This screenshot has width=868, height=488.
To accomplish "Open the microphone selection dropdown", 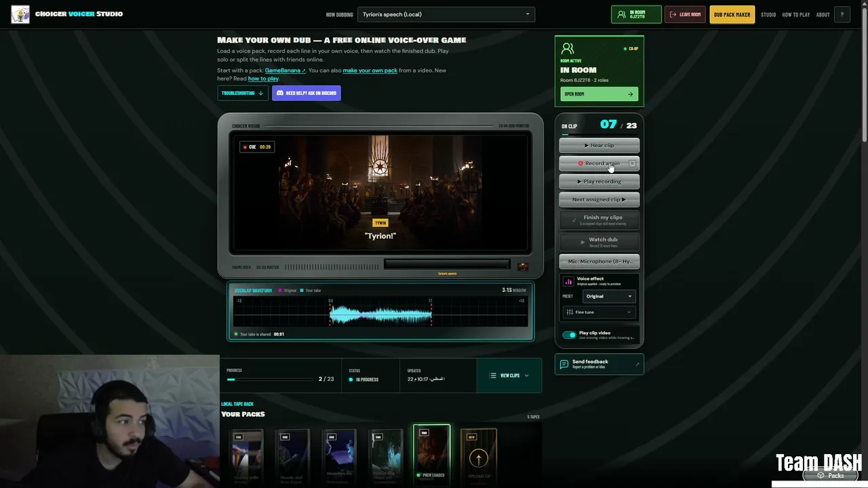I will pos(599,262).
